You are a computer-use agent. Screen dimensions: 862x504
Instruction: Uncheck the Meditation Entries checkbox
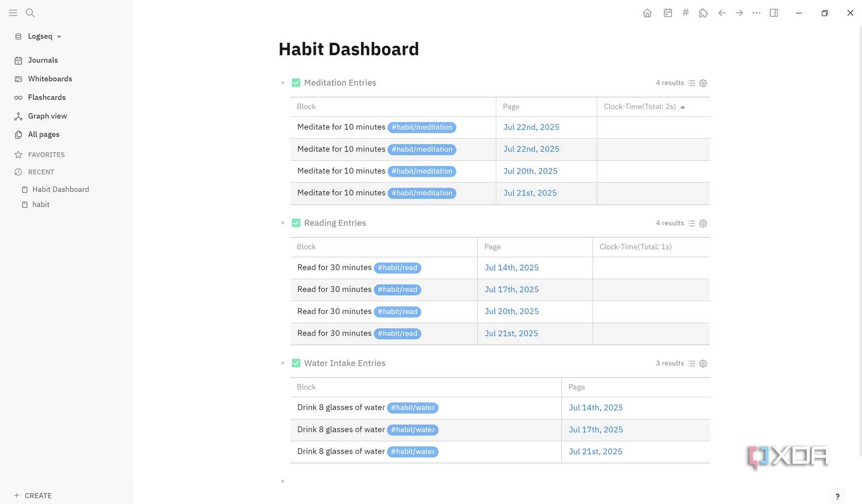click(x=296, y=82)
